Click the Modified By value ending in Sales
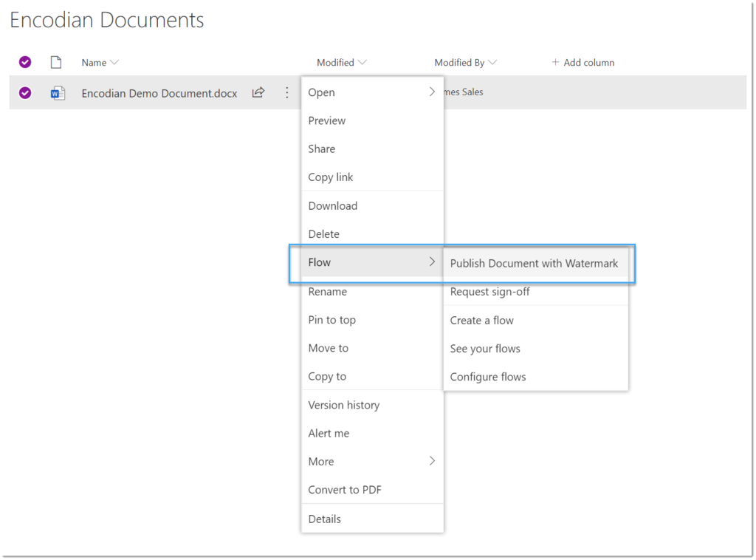Image resolution: width=756 pixels, height=560 pixels. [x=464, y=92]
